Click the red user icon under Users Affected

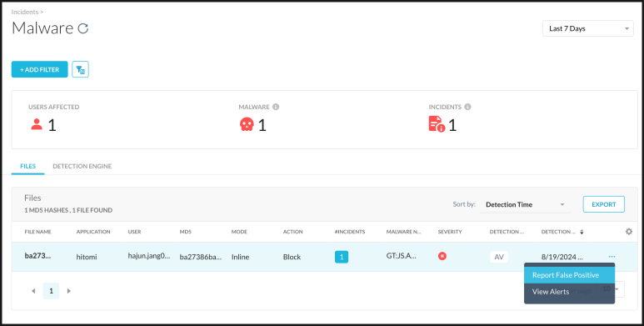37,124
